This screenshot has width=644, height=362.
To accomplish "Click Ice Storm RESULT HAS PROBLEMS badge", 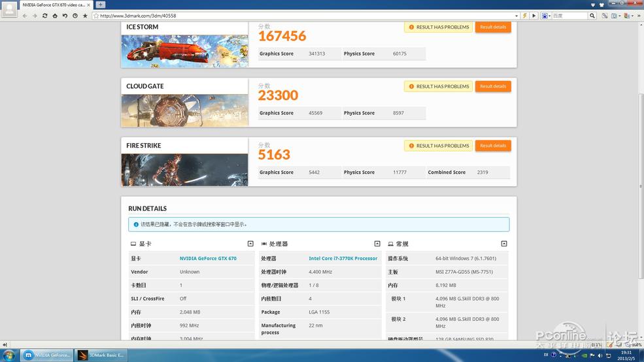I will (438, 27).
